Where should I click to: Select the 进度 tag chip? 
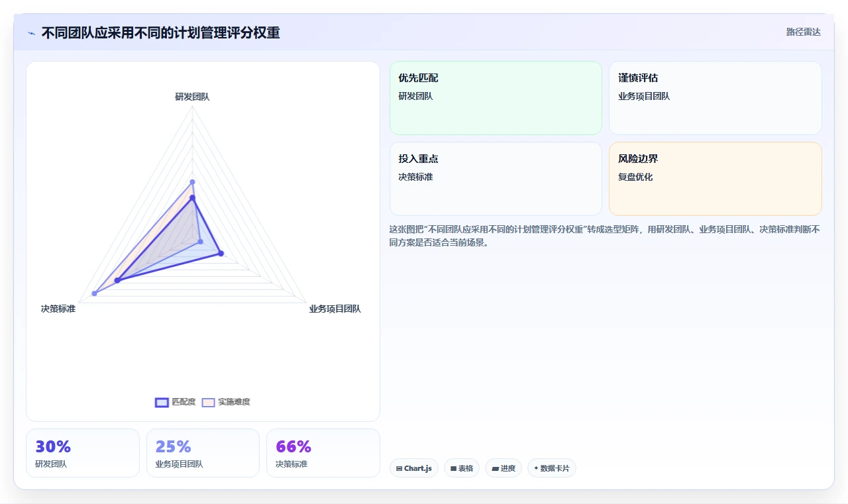tap(503, 468)
